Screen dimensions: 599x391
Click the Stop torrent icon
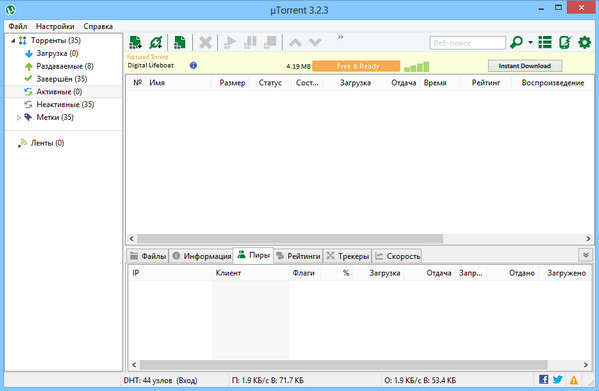(270, 42)
